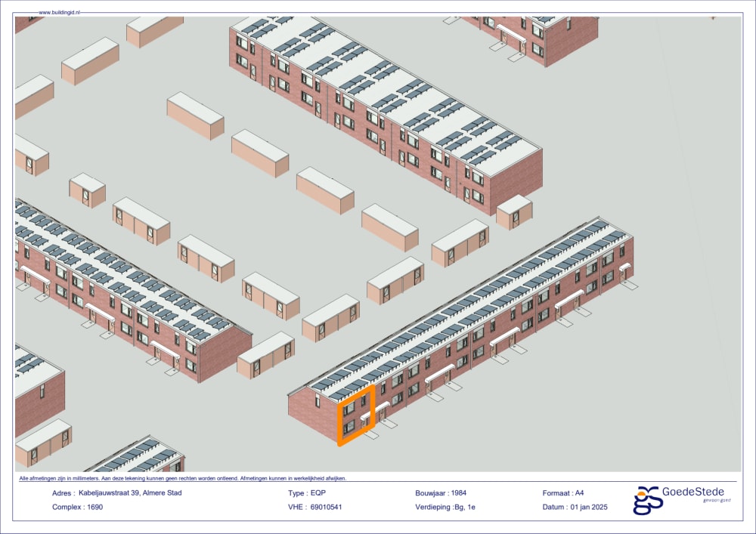
Task: Select the 'Formaat : A4' text
Action: pyautogui.click(x=563, y=492)
